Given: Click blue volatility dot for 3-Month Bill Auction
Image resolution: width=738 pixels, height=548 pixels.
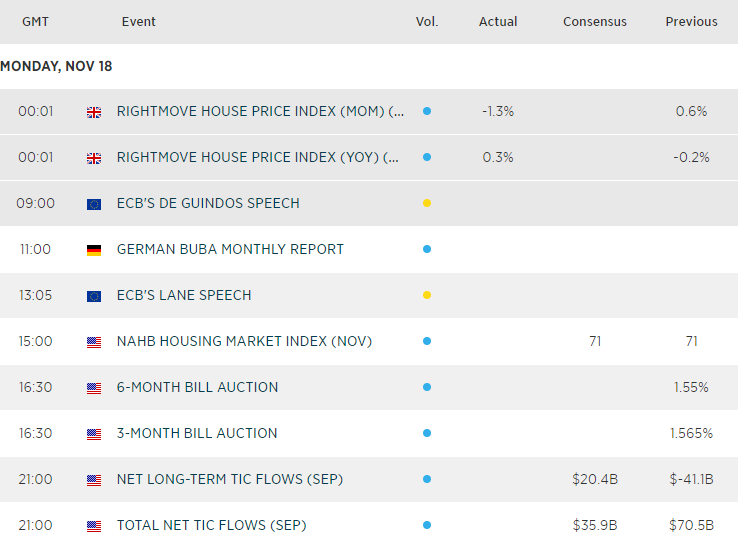Looking at the screenshot, I should [x=427, y=434].
